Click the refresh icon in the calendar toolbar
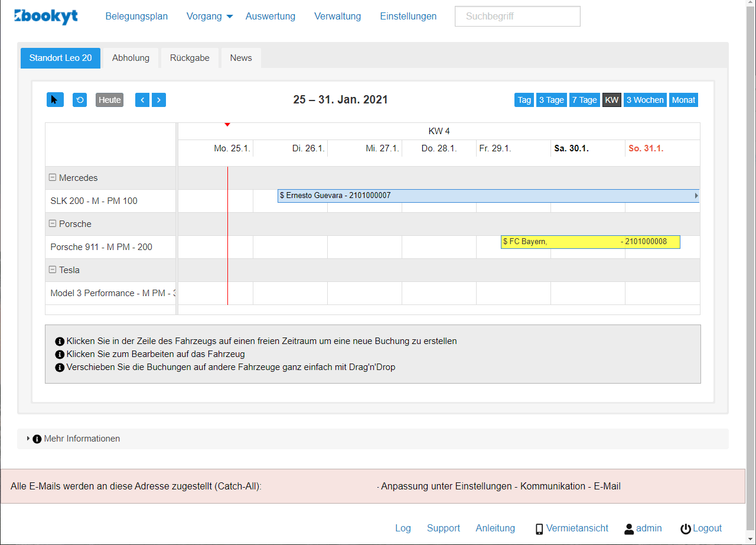 click(80, 99)
